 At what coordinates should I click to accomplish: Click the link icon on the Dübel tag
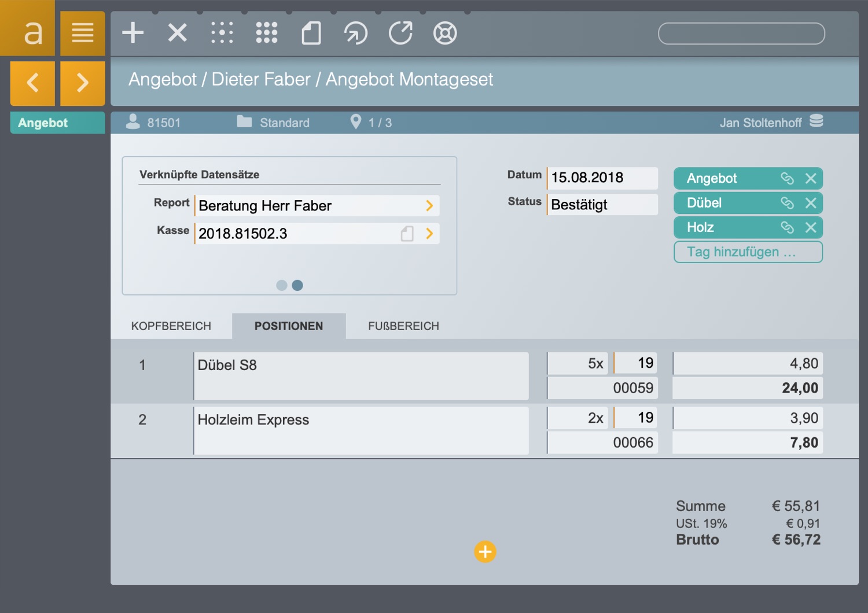787,203
